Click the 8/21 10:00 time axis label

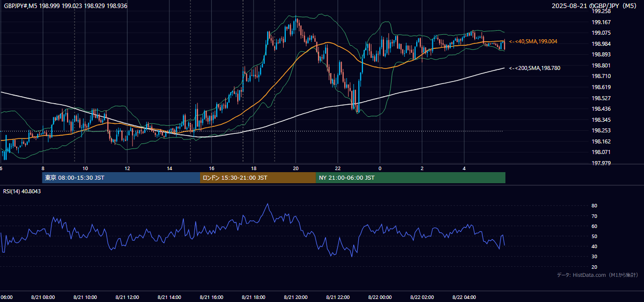(x=85, y=297)
